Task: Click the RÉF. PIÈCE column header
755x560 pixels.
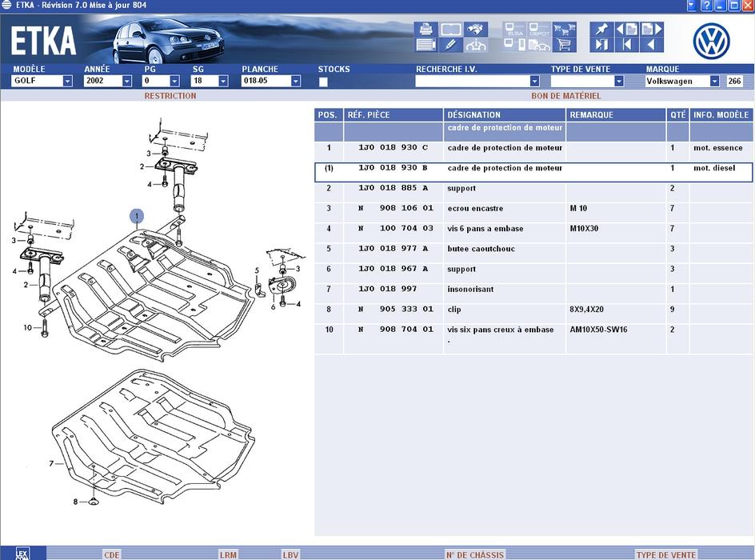Action: pyautogui.click(x=393, y=115)
